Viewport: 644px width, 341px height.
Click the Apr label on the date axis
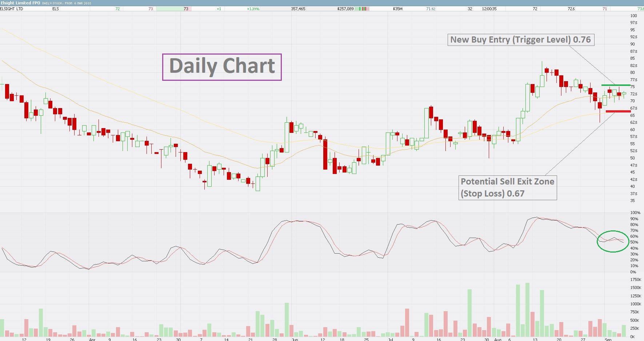(92, 339)
